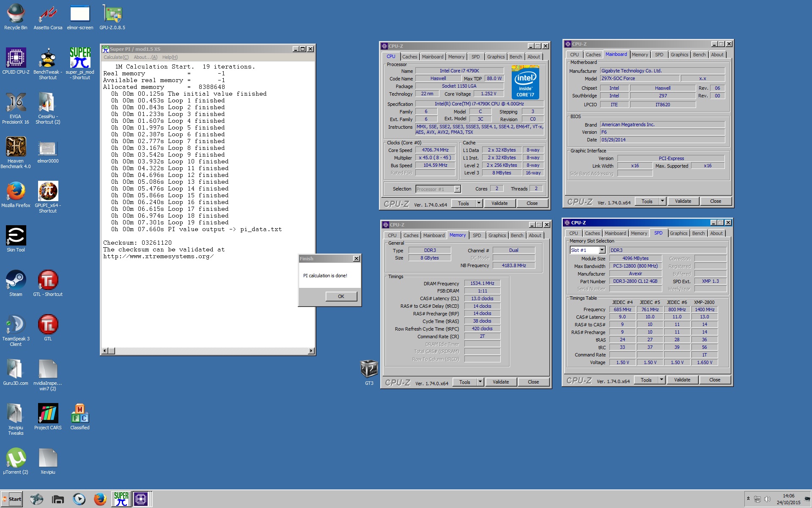Launch Mozilla Firefox desktop icon
This screenshot has width=812, height=508.
coord(16,195)
